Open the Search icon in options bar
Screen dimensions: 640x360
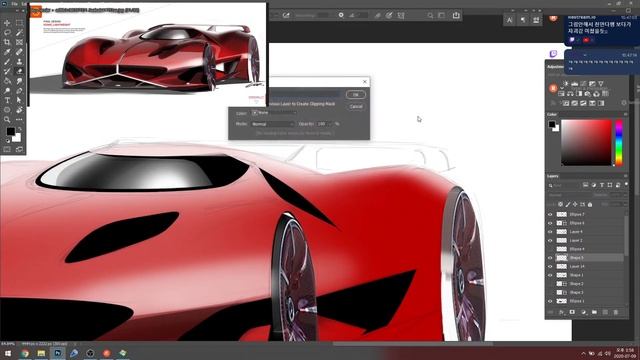click(430, 16)
